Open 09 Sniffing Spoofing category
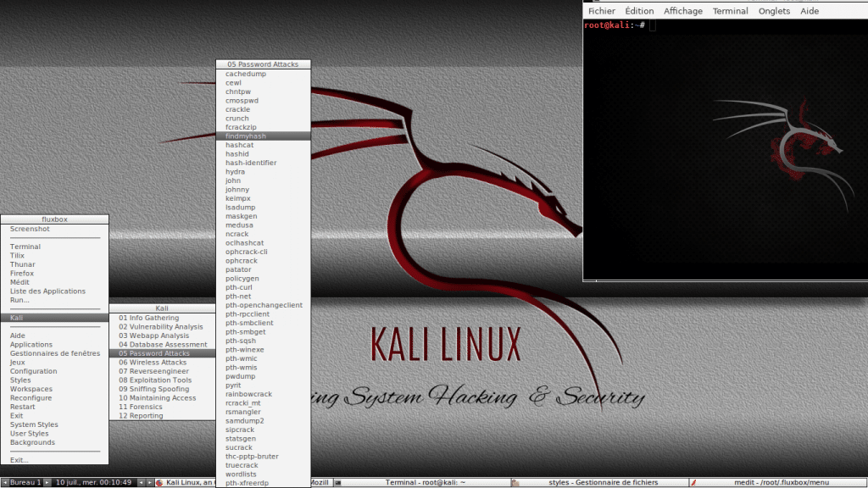This screenshot has height=488, width=868. [x=162, y=389]
